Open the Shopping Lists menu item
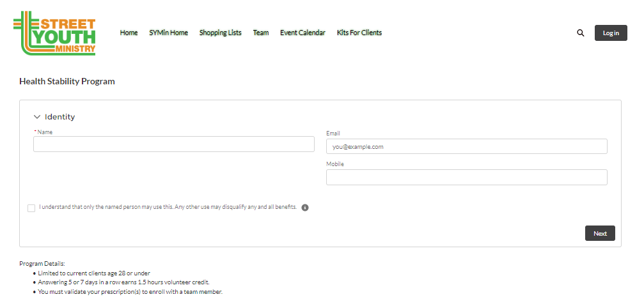 coord(220,33)
